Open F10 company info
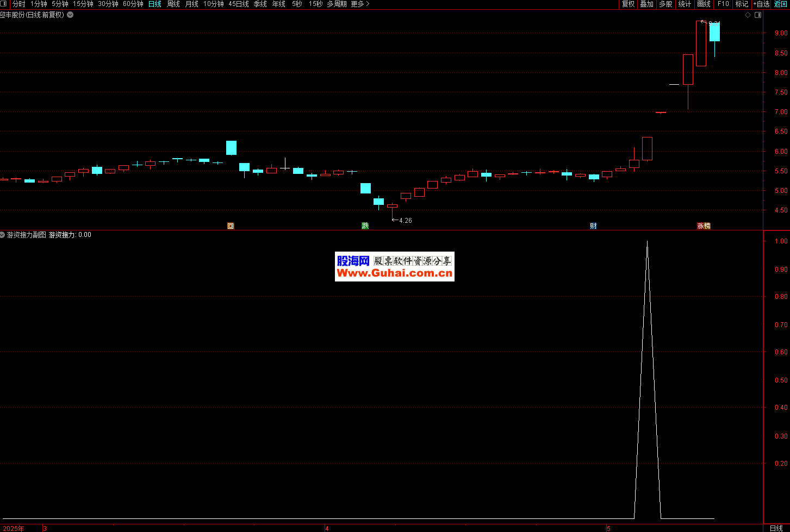 tap(723, 4)
